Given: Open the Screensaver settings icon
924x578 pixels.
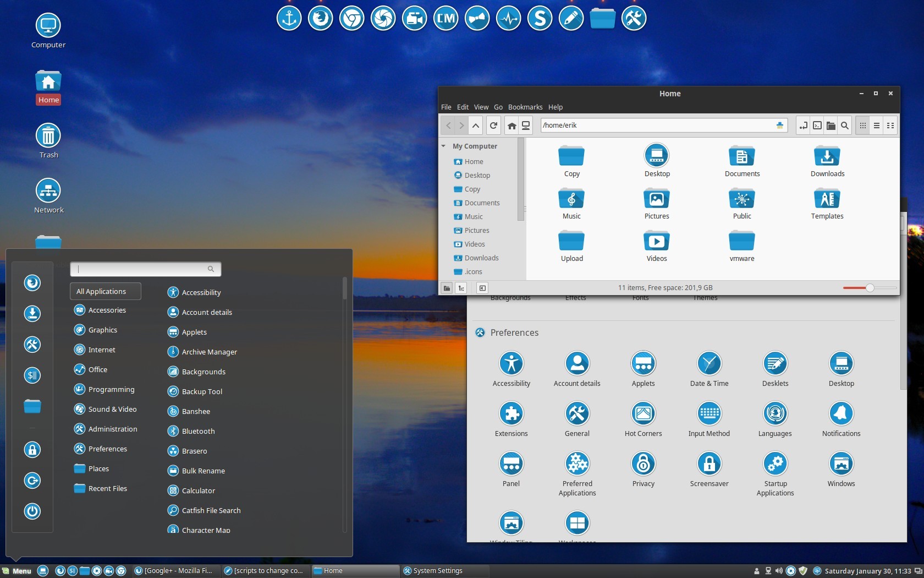Looking at the screenshot, I should coord(709,464).
